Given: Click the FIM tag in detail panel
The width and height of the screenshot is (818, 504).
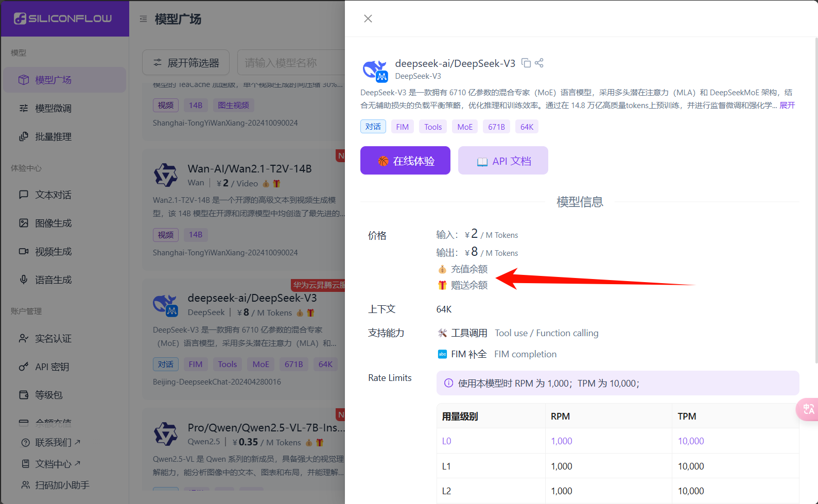Looking at the screenshot, I should (x=403, y=127).
